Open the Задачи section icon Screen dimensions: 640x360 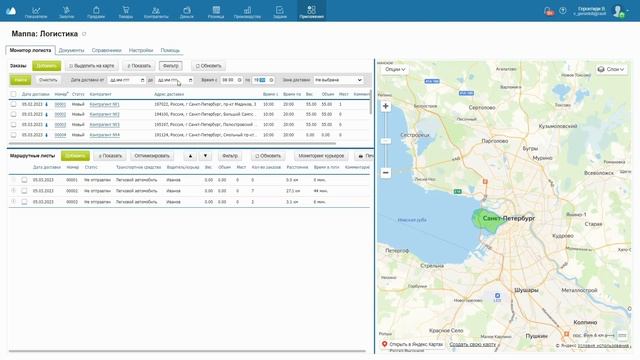280,11
